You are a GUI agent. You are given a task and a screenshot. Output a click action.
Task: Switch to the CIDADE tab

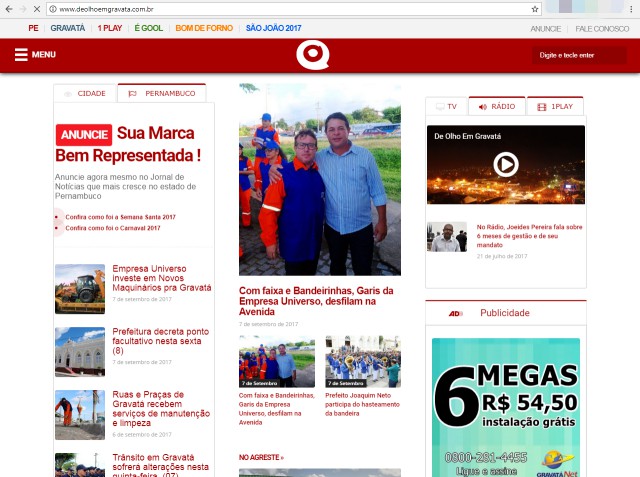click(85, 93)
